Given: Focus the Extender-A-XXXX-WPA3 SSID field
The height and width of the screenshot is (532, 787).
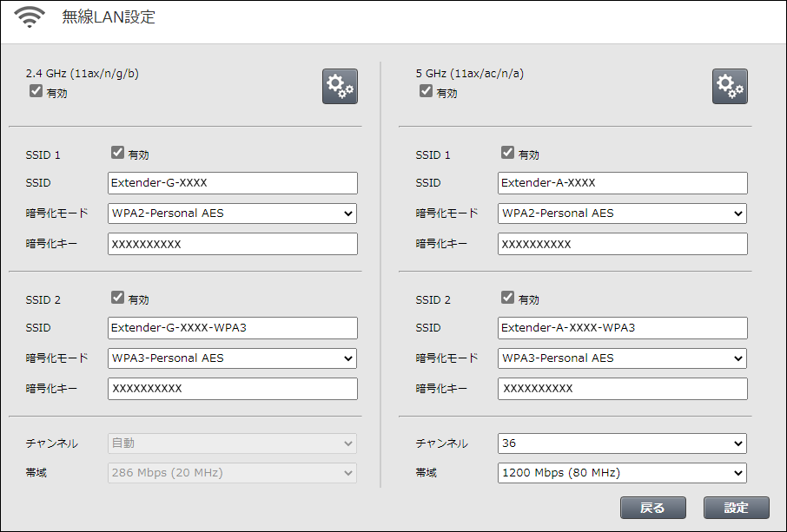Looking at the screenshot, I should click(622, 328).
